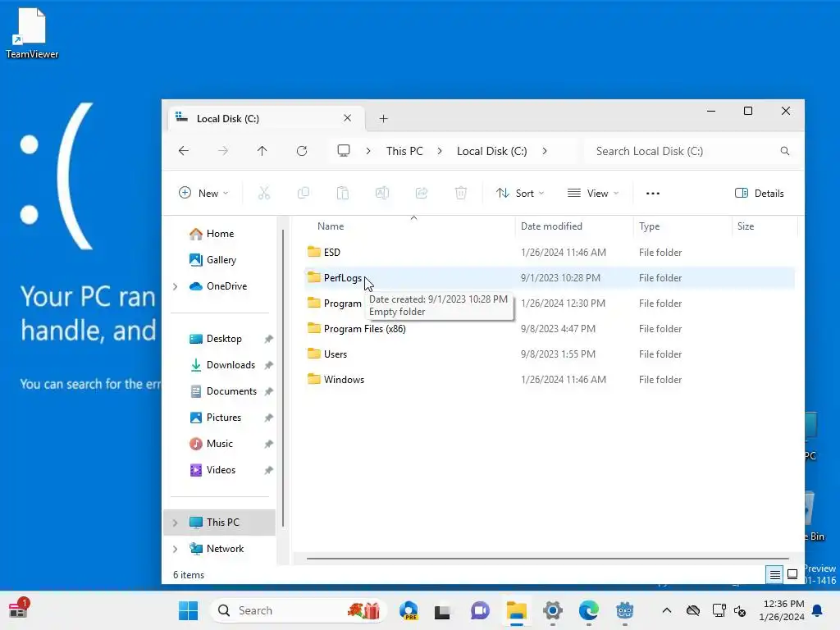Click the taskbar Search box
This screenshot has width=840, height=630.
point(299,610)
